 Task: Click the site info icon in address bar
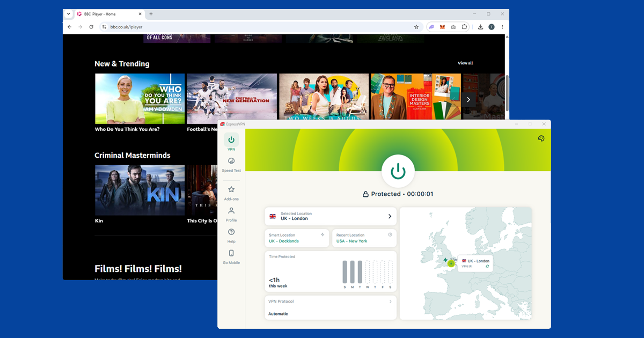pos(105,27)
